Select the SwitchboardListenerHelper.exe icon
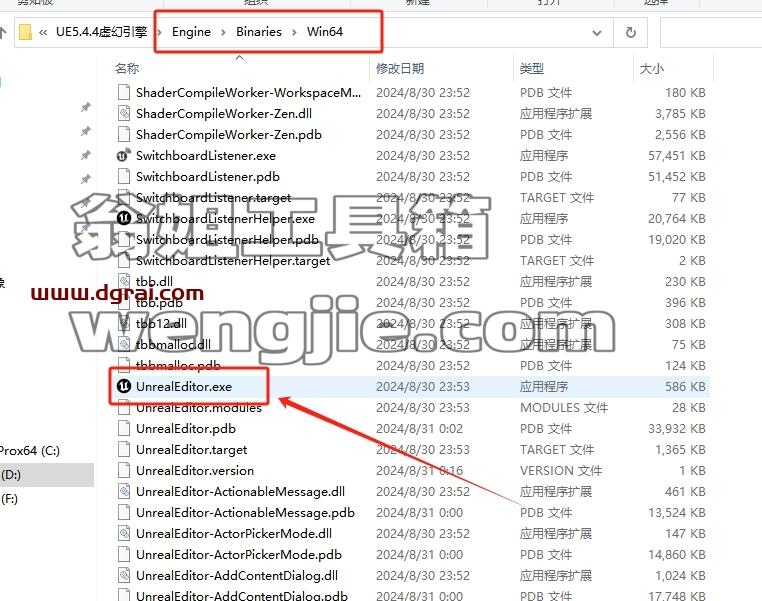The image size is (762, 601). coord(124,218)
